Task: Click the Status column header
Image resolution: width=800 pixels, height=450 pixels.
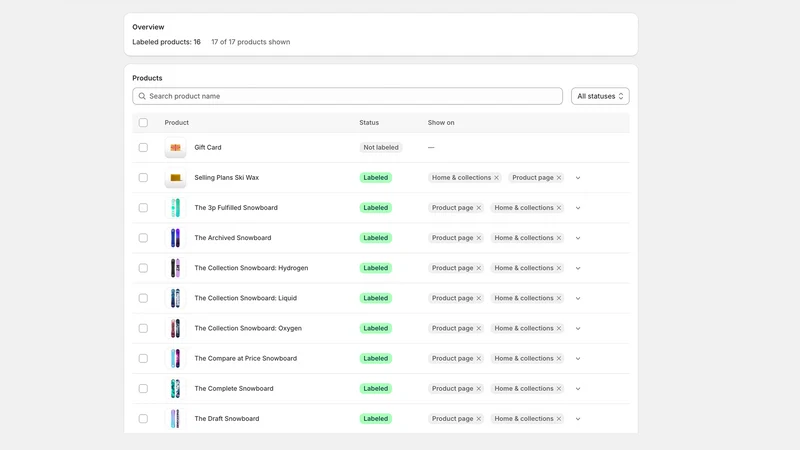Action: pyautogui.click(x=369, y=122)
